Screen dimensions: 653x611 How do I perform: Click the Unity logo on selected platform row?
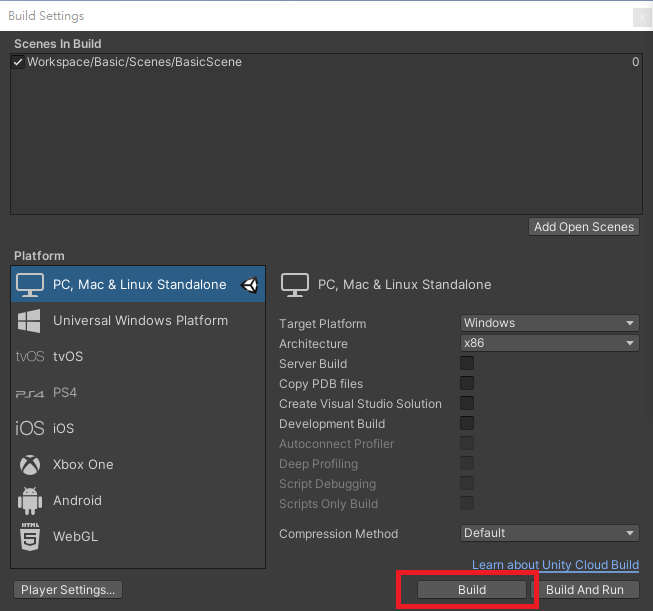click(x=250, y=285)
